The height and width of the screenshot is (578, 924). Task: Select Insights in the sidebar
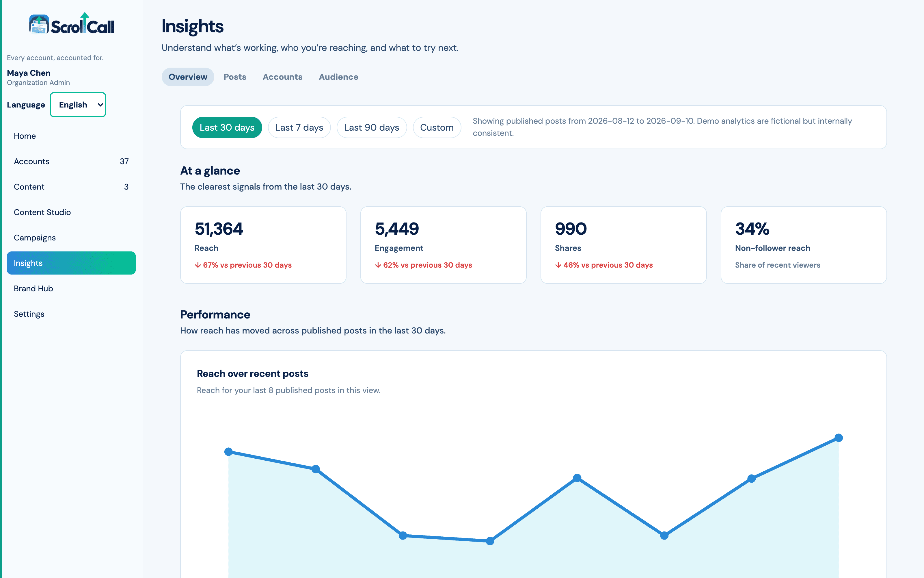pyautogui.click(x=71, y=263)
